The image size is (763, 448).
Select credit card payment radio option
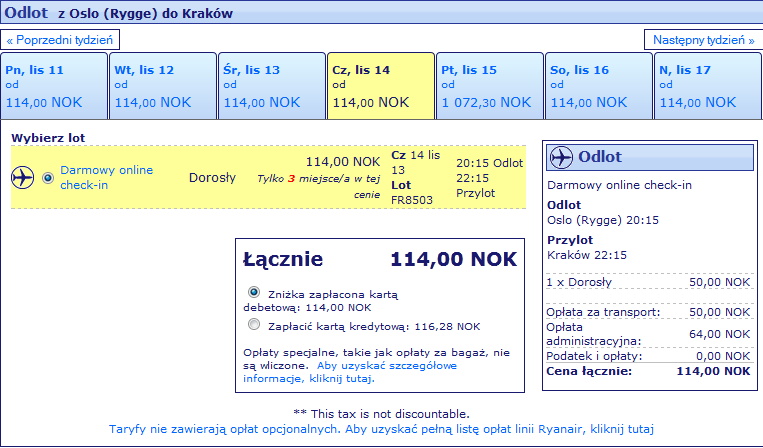(x=254, y=324)
